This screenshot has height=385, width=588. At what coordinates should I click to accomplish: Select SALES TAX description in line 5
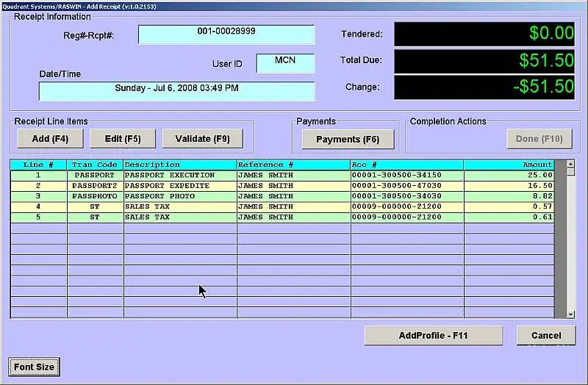180,217
